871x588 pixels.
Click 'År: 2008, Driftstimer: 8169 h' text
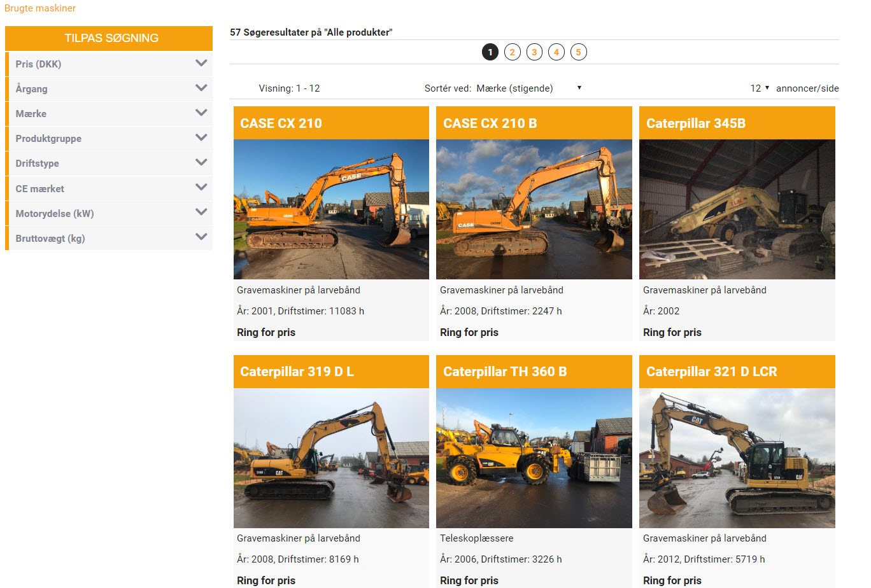[x=298, y=559]
